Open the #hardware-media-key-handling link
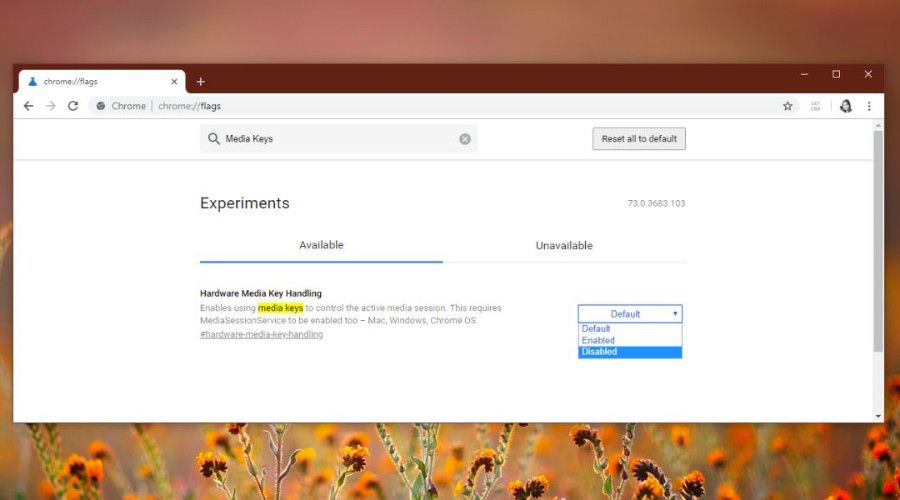Viewport: 900px width, 500px height. (261, 334)
